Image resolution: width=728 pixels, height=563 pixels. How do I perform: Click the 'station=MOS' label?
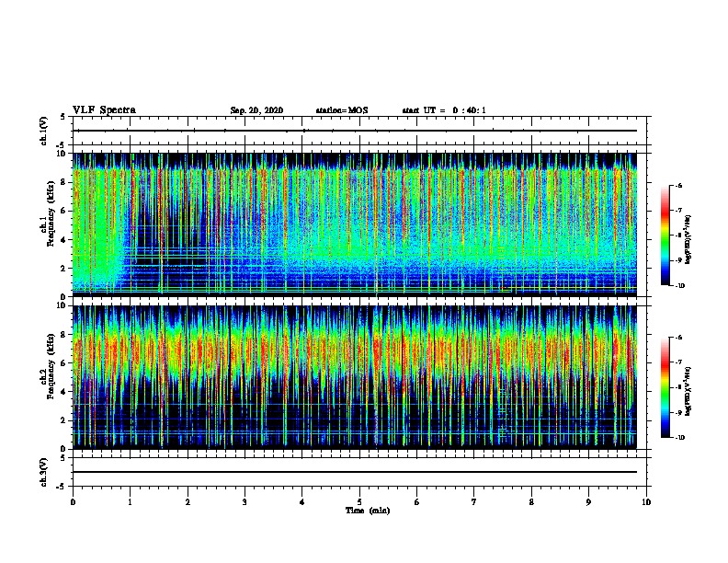point(342,110)
